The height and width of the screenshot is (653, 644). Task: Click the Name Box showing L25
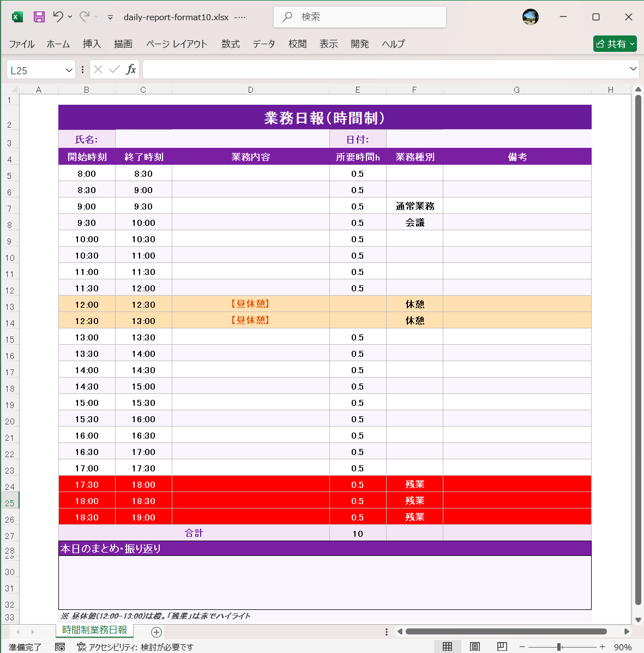pos(35,70)
